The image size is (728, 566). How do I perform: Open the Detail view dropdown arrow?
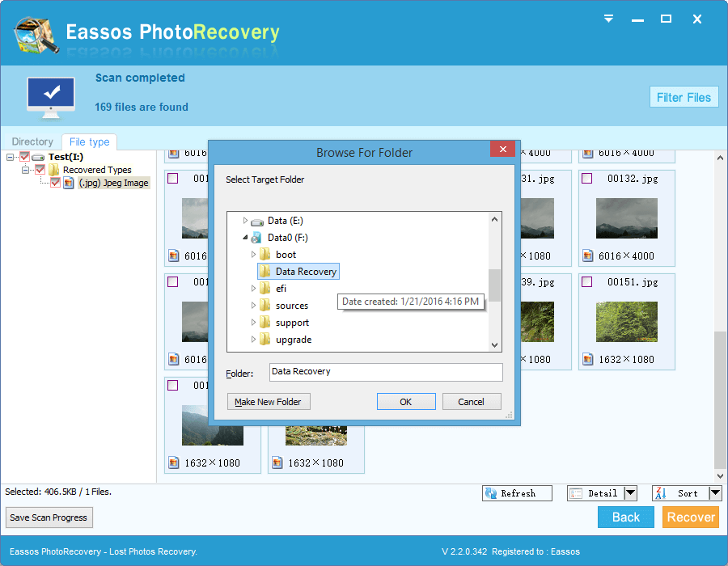tap(630, 493)
